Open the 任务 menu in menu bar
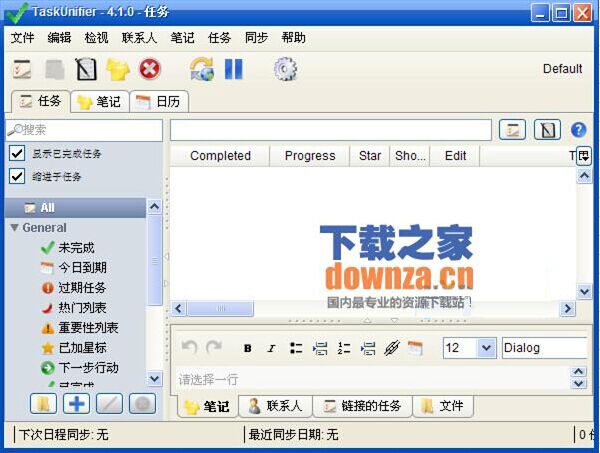 [x=220, y=38]
